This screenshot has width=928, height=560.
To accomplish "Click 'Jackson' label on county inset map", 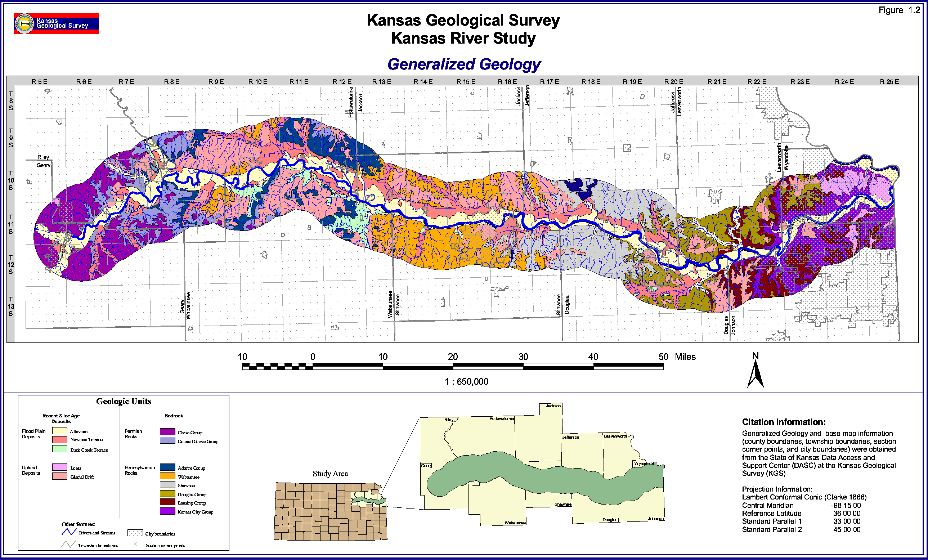I will point(553,406).
